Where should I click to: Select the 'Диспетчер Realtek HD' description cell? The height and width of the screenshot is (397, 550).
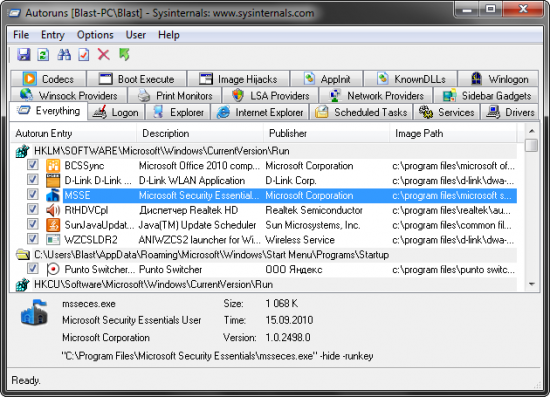tap(188, 210)
